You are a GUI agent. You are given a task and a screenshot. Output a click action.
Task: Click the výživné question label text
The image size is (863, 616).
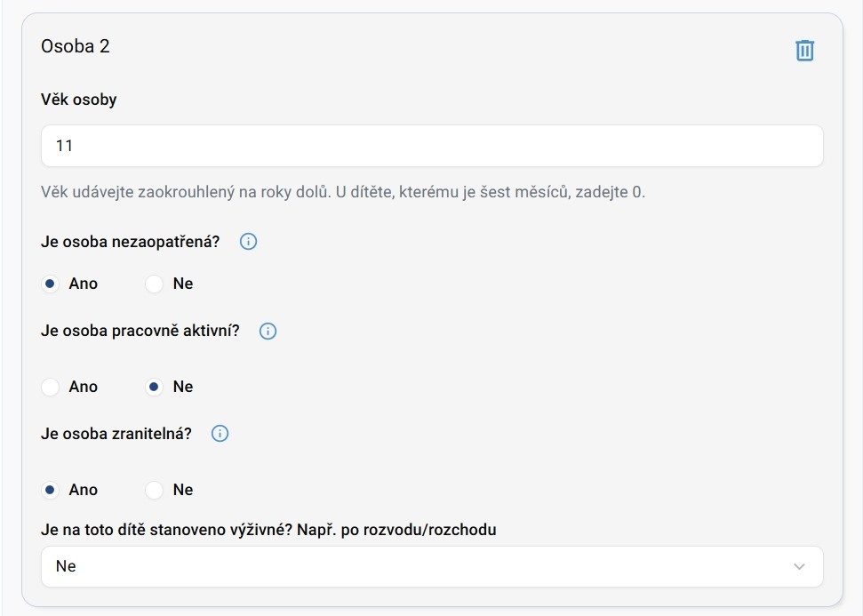click(x=268, y=530)
